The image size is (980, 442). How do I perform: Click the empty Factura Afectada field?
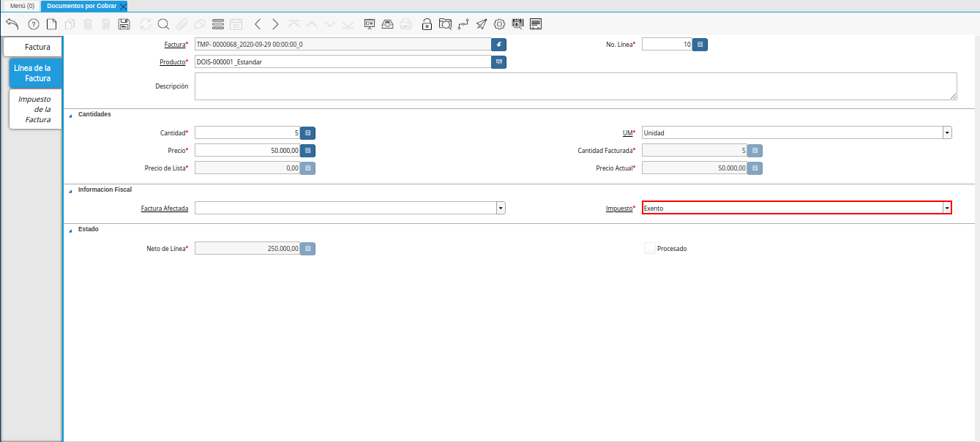[x=345, y=209]
